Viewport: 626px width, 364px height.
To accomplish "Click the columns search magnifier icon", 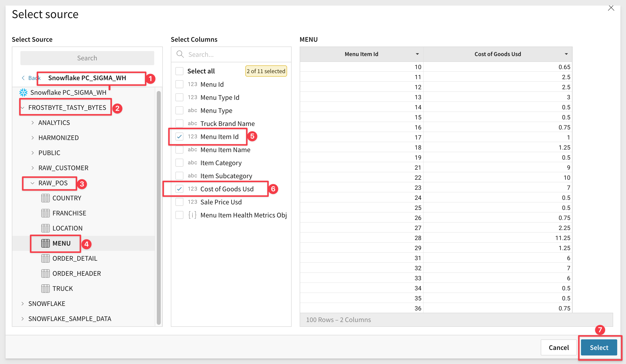I will [x=180, y=54].
